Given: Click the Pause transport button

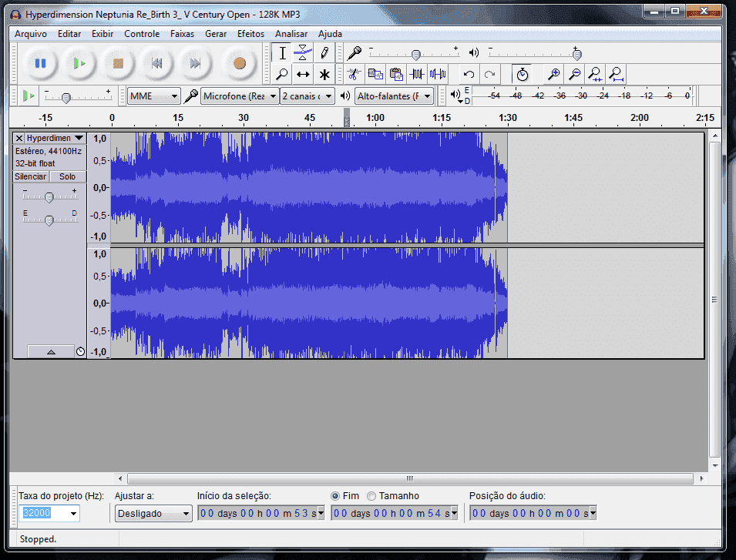Looking at the screenshot, I should pos(40,63).
